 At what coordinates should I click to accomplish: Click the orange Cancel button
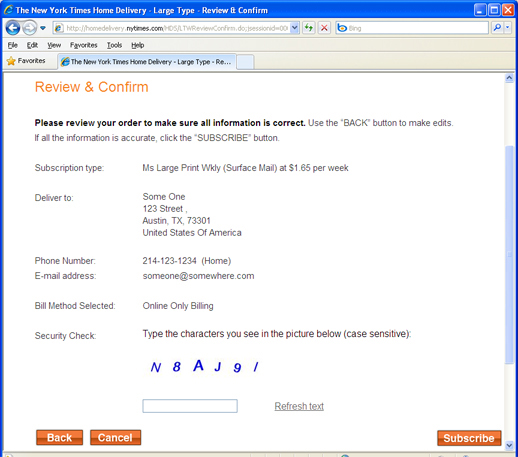(115, 438)
